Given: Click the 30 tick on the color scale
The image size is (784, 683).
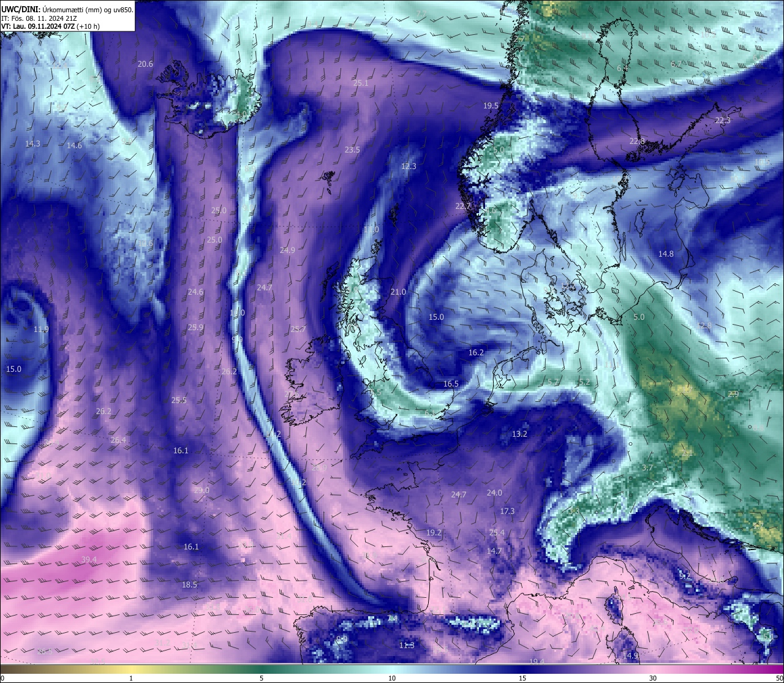Looking at the screenshot, I should pyautogui.click(x=653, y=677).
